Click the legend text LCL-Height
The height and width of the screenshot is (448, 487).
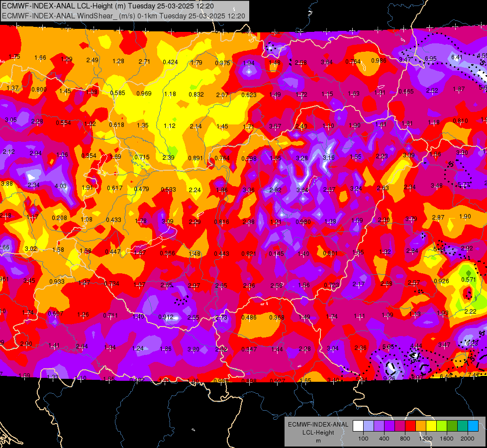coord(318,433)
